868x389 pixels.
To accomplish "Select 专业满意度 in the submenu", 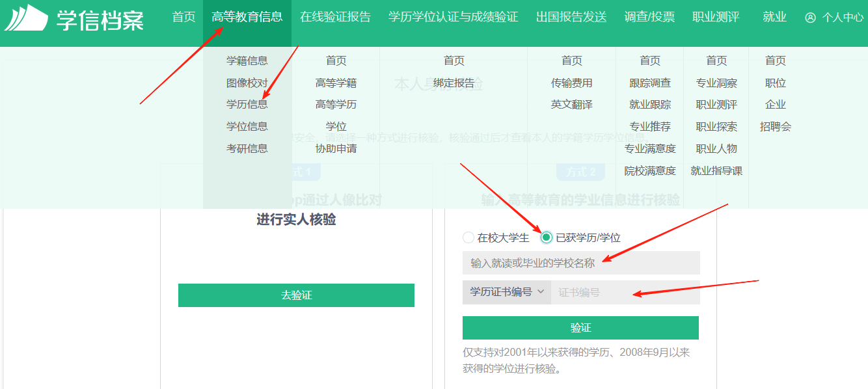I will 650,148.
